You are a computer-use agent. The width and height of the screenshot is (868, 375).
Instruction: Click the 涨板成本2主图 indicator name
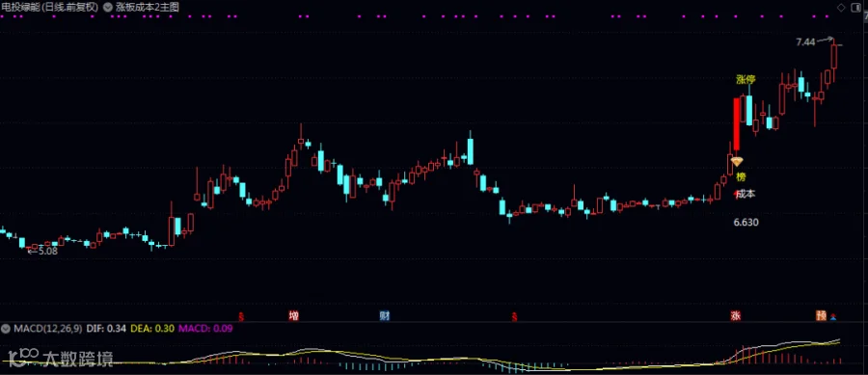pyautogui.click(x=148, y=7)
